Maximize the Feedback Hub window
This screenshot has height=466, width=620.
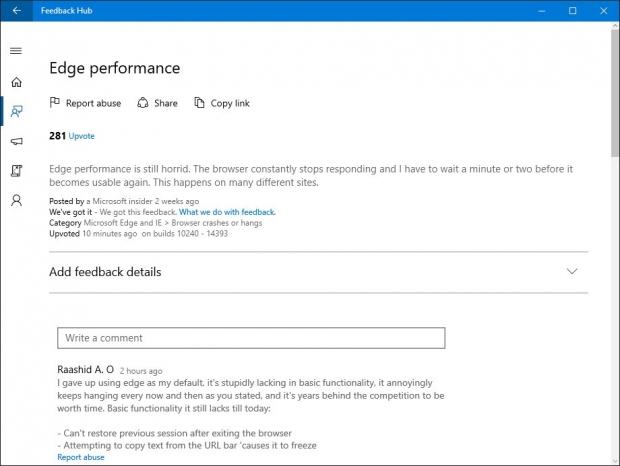[x=573, y=11]
